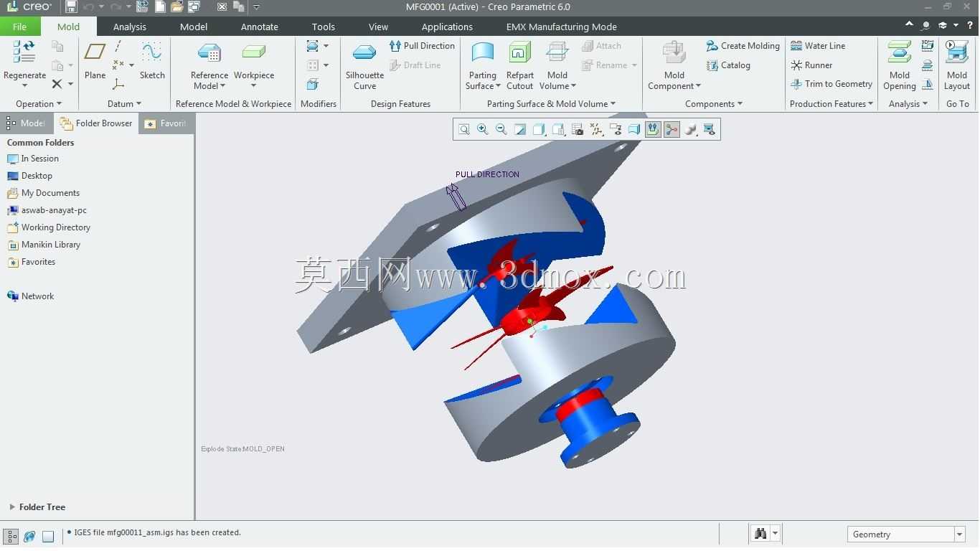The image size is (980, 551).
Task: Toggle Spin Center display in graphics toolbar
Action: point(672,130)
